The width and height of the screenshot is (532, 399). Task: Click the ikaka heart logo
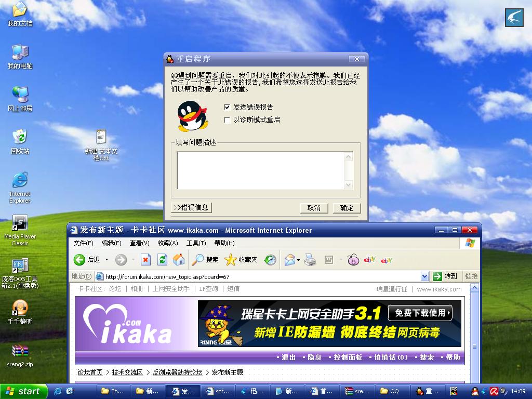[x=127, y=323]
